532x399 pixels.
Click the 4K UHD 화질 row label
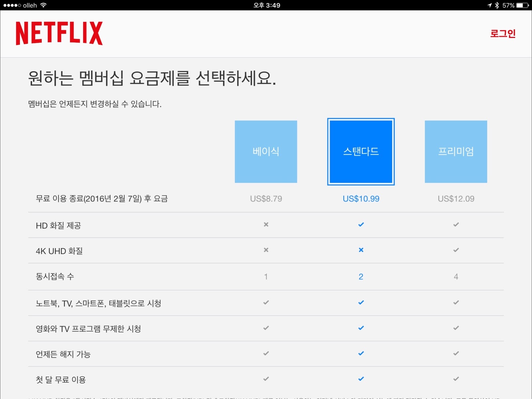59,251
